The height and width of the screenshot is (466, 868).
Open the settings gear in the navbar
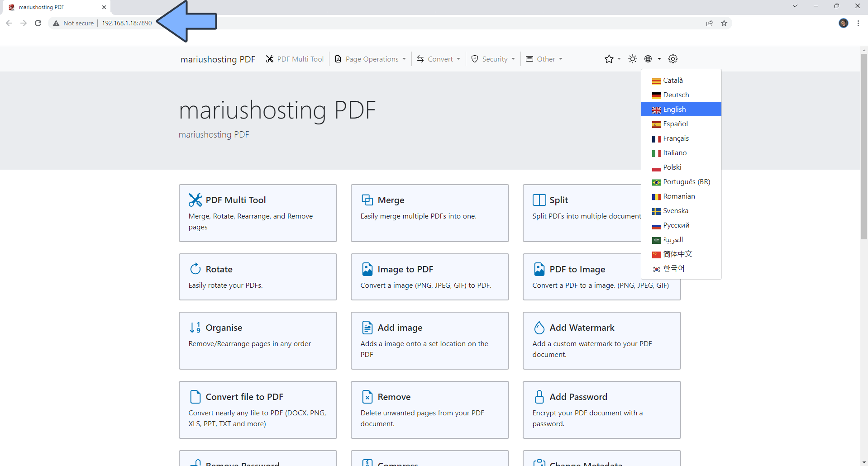tap(673, 59)
